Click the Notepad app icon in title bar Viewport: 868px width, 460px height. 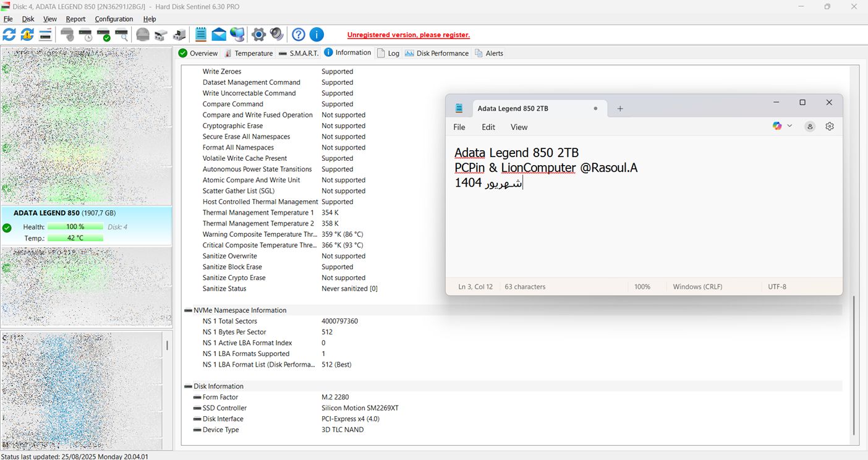point(459,108)
